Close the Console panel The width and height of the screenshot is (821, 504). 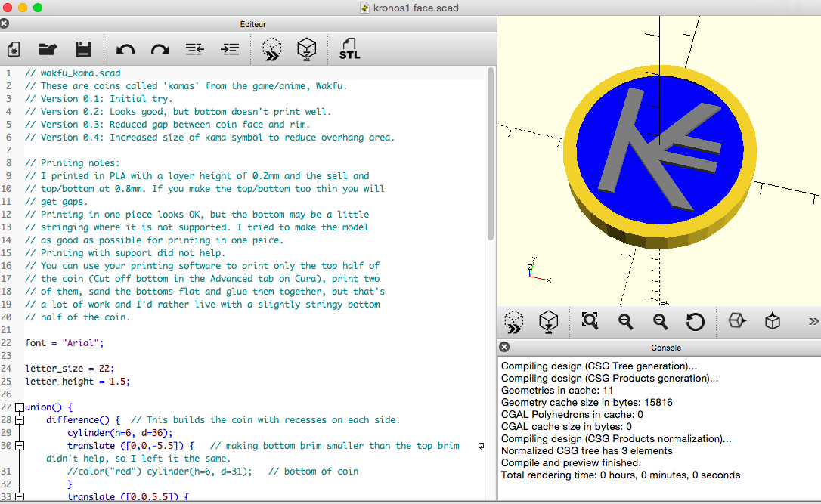click(x=504, y=347)
